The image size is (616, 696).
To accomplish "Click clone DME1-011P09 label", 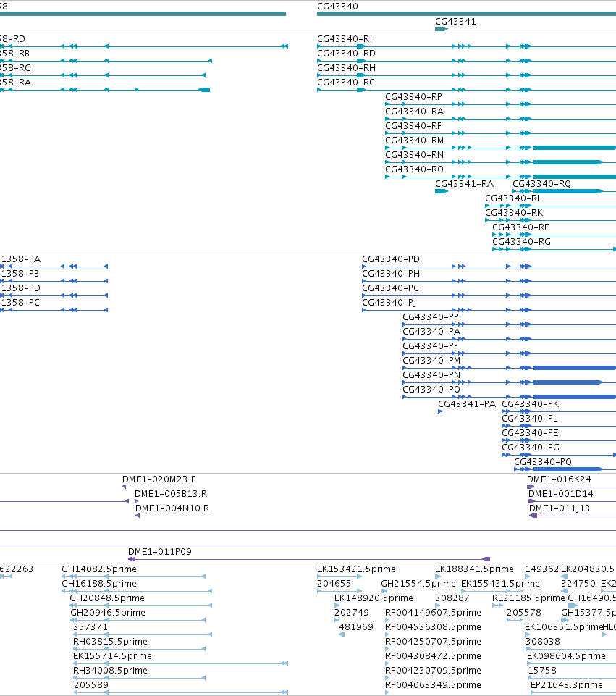I will point(160,552).
